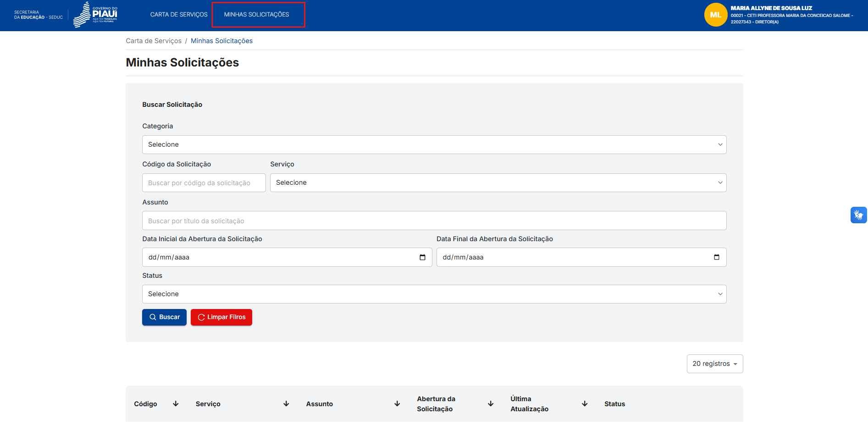Image resolution: width=868 pixels, height=425 pixels.
Task: Click the Piauí government logo
Action: [x=95, y=15]
